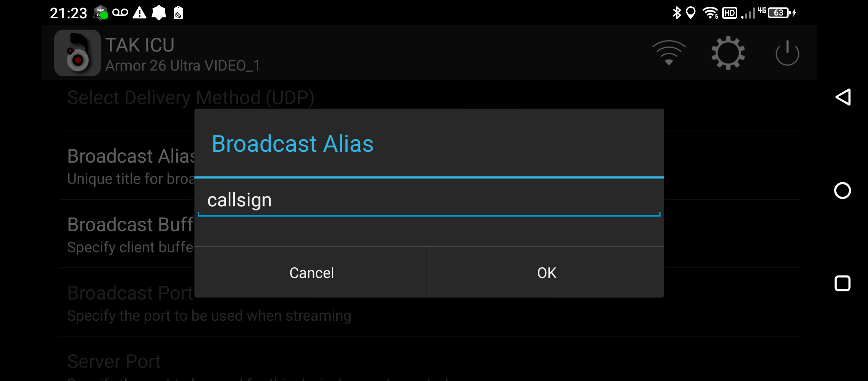Viewport: 868px width, 381px height.
Task: Tap the Broadcast Alias dialog title
Action: (293, 144)
